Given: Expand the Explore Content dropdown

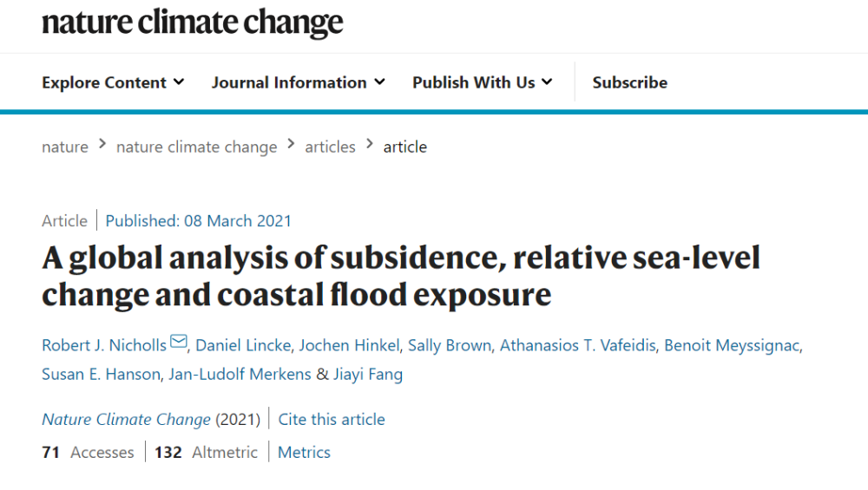Looking at the screenshot, I should [113, 82].
